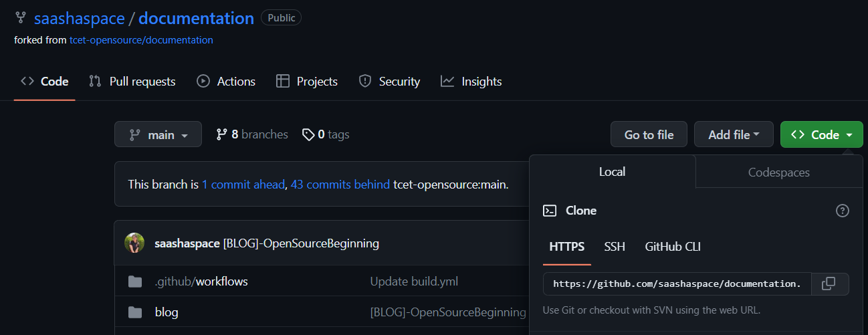Switch to the Code tab
868x335 pixels.
[45, 82]
